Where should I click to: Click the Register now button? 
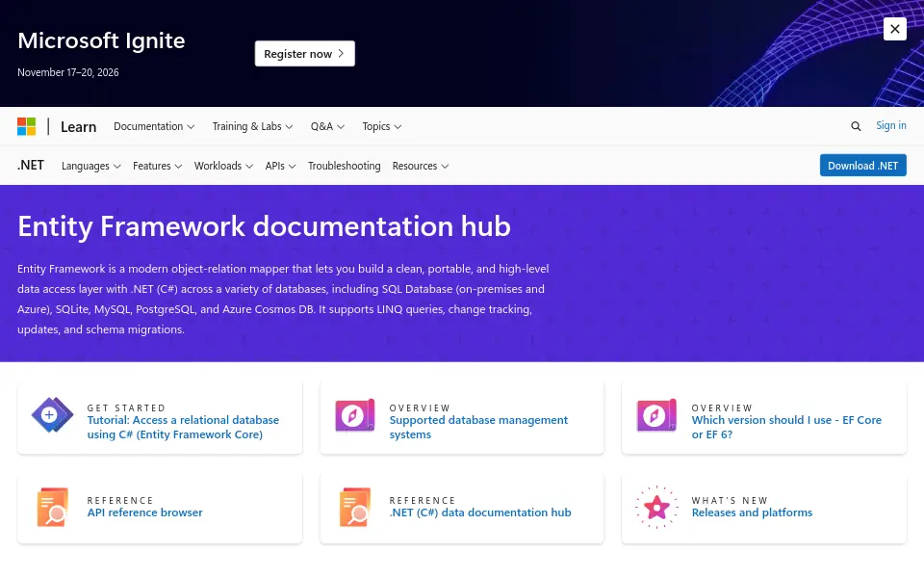[x=305, y=54]
